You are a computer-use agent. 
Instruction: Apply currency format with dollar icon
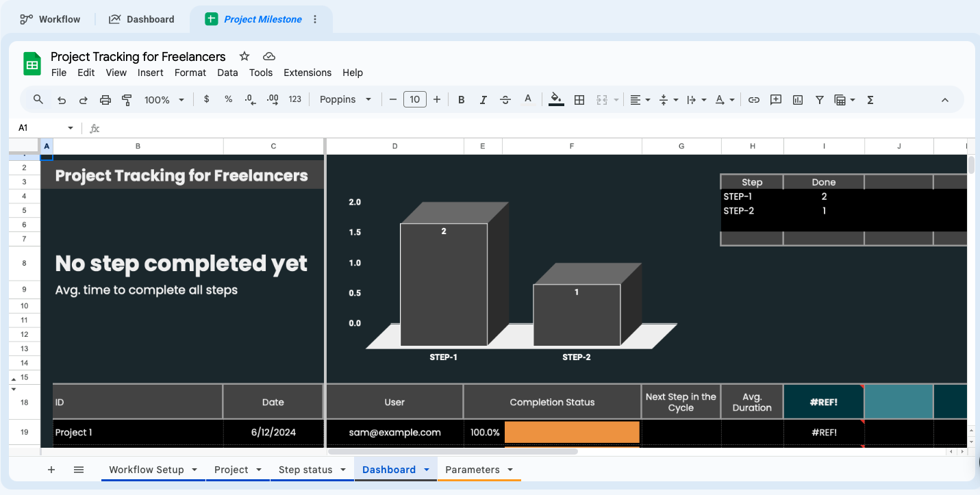pyautogui.click(x=207, y=99)
